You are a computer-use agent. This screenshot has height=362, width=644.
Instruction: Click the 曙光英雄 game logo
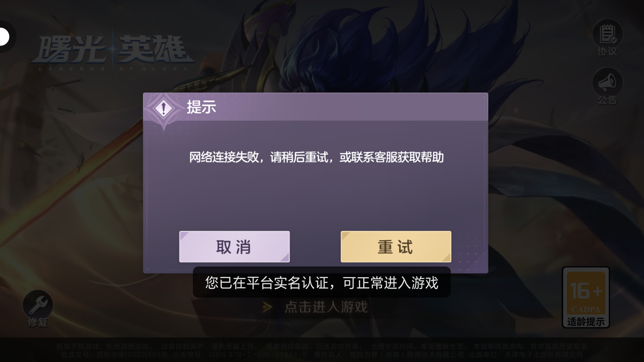pyautogui.click(x=113, y=50)
